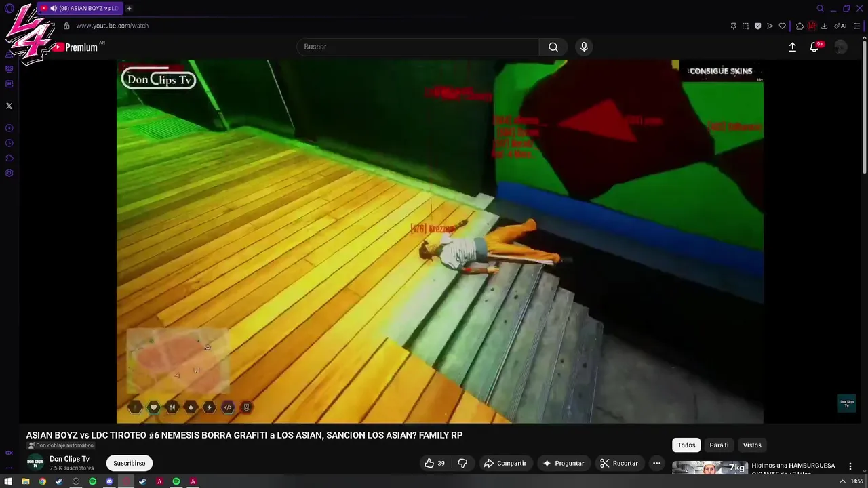This screenshot has width=868, height=488.
Task: Take a snapshot of the page
Action: point(745,26)
